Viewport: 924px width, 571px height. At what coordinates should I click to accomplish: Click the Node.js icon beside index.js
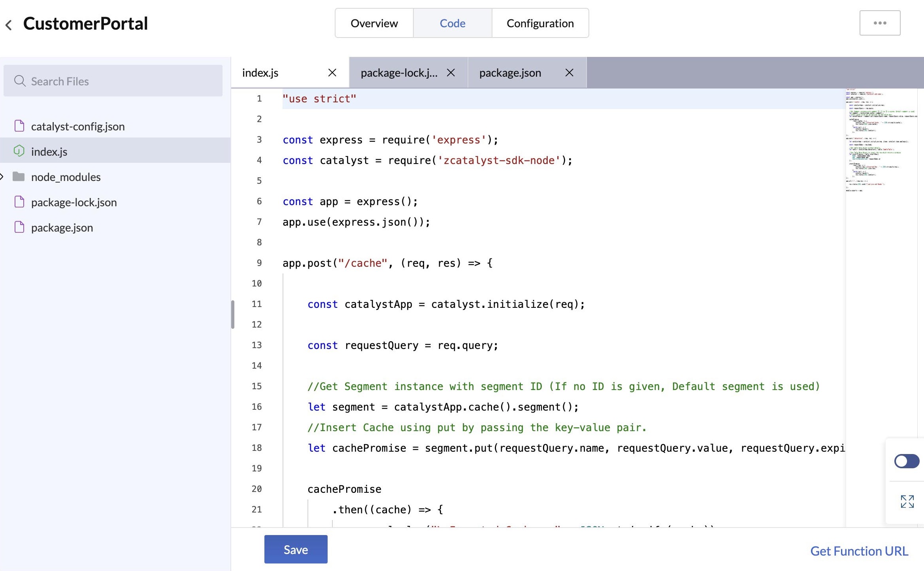pyautogui.click(x=19, y=151)
